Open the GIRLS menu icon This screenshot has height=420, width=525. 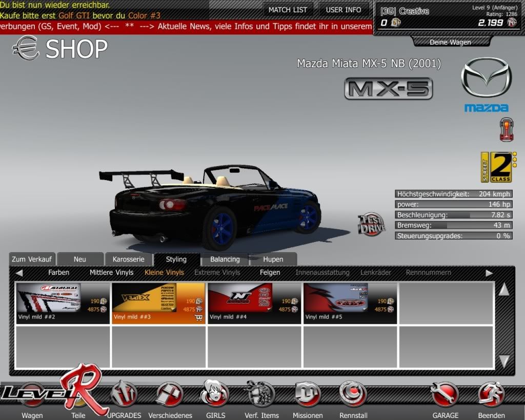[x=215, y=395]
